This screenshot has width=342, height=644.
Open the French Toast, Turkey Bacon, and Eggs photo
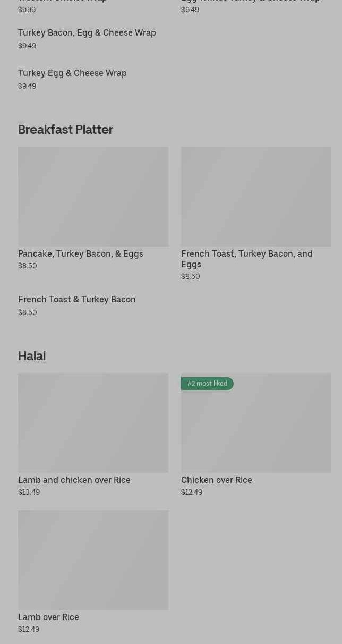click(256, 196)
